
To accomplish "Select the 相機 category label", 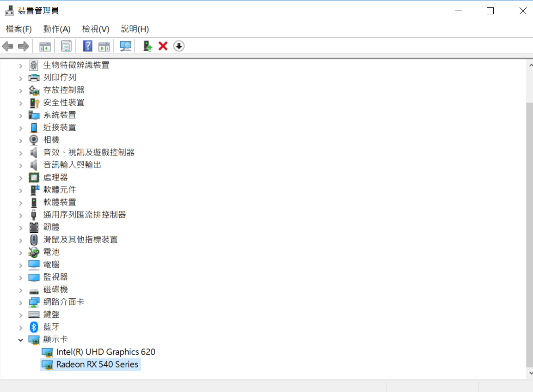I will point(51,140).
